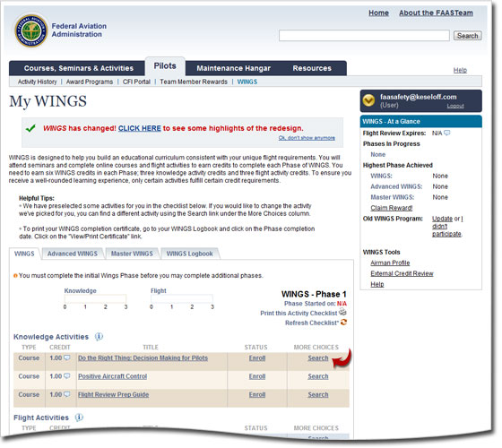Click the green checkmark in the WINGS notice
This screenshot has height=448, width=502.
30,128
